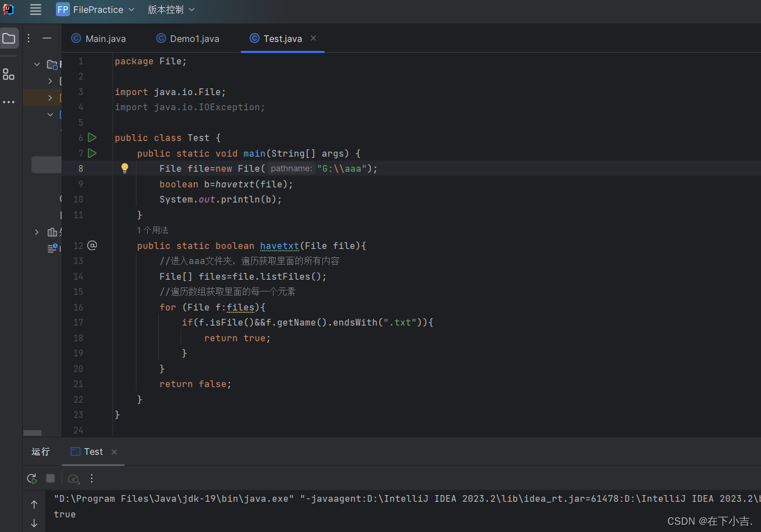
Task: Open run toolbar more options
Action: coord(92,478)
